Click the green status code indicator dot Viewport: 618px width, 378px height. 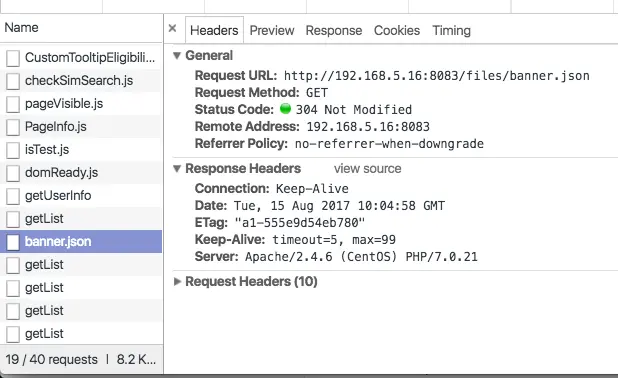point(285,109)
